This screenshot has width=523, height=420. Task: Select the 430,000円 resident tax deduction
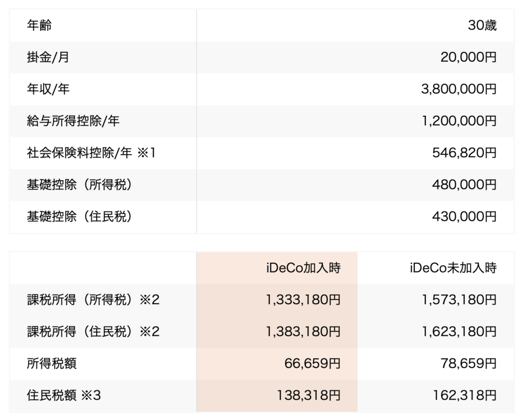pyautogui.click(x=464, y=216)
